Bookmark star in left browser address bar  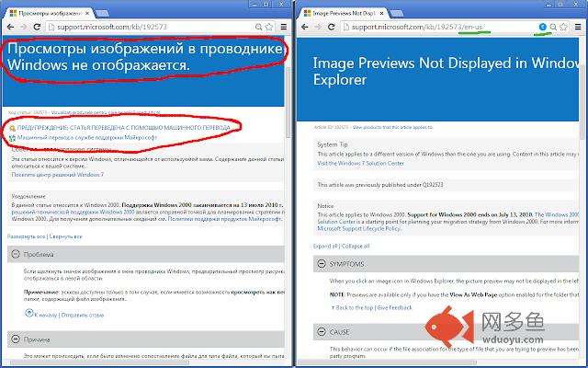coord(269,27)
